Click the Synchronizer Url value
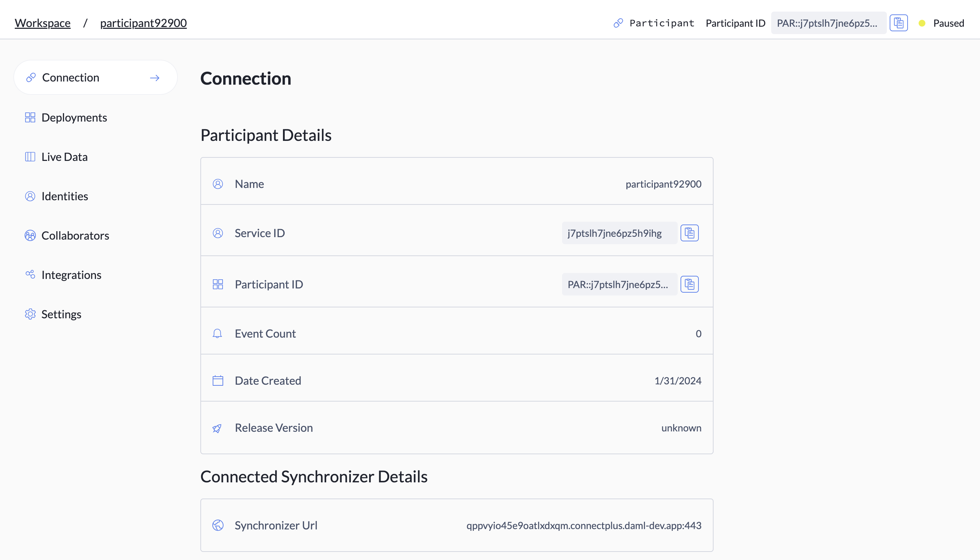980x560 pixels. pos(584,525)
